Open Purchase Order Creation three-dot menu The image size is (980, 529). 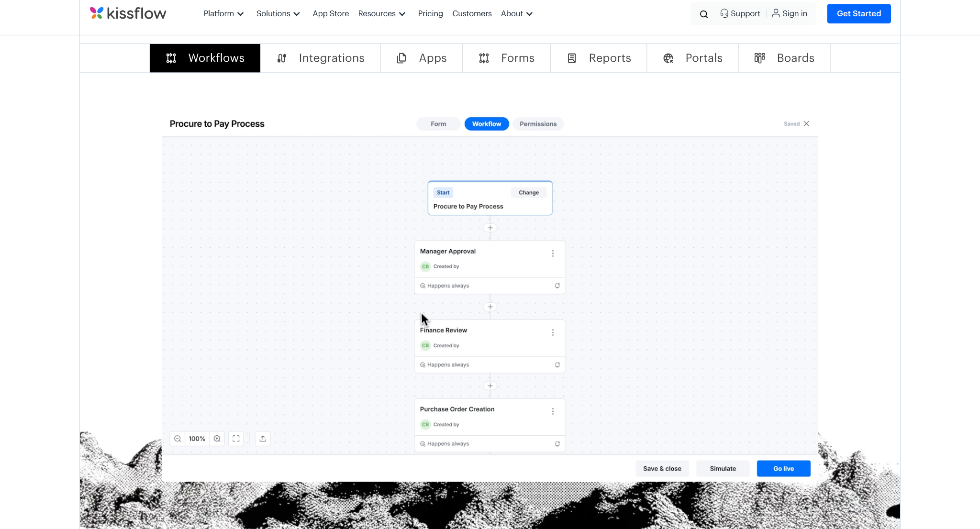tap(553, 411)
